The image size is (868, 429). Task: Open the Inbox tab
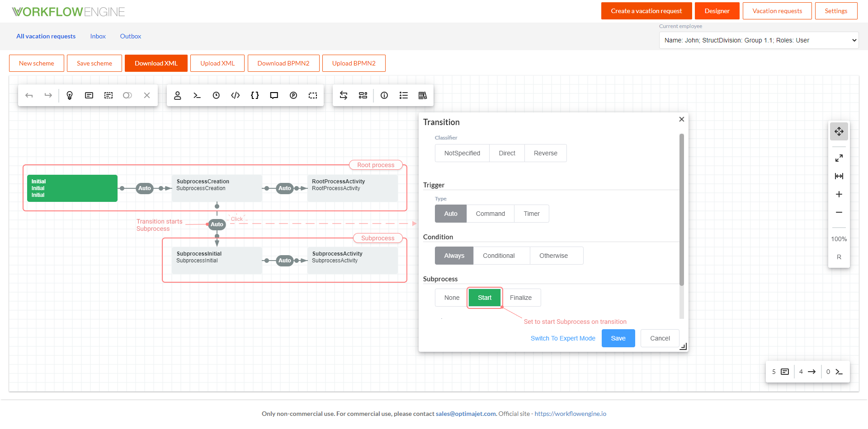pos(98,36)
